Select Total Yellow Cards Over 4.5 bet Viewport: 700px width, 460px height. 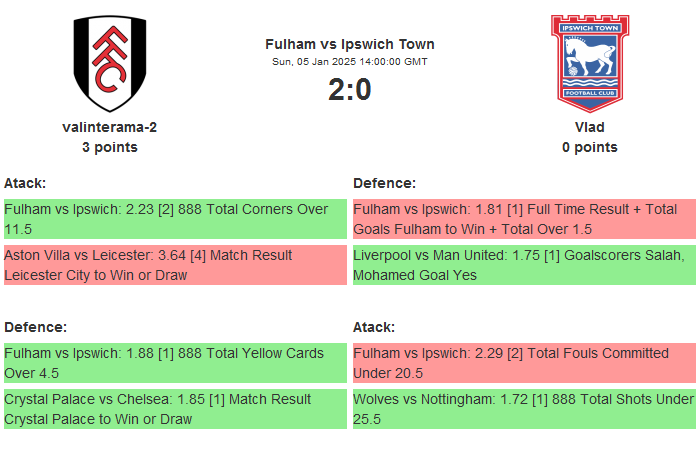[x=175, y=363]
